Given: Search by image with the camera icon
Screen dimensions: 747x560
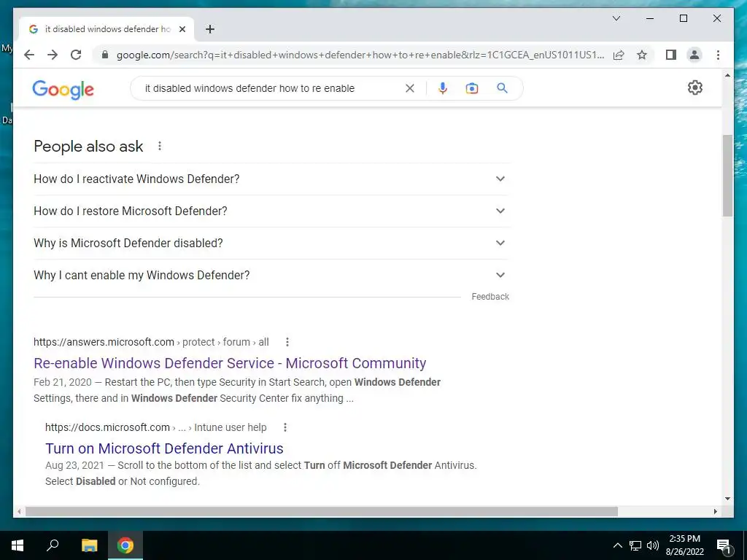Looking at the screenshot, I should [472, 88].
